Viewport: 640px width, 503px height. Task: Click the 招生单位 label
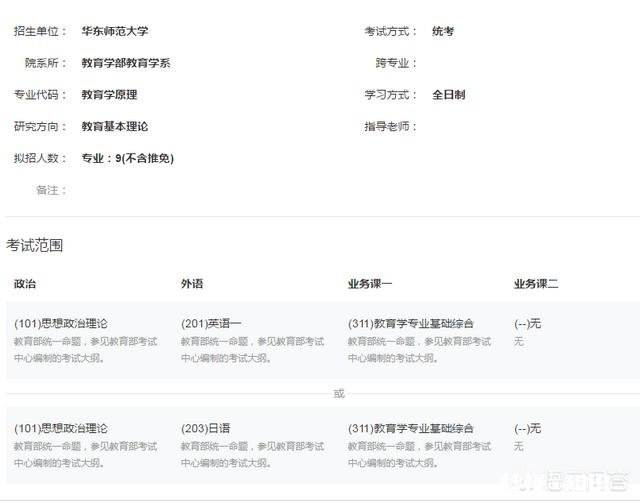[40, 31]
